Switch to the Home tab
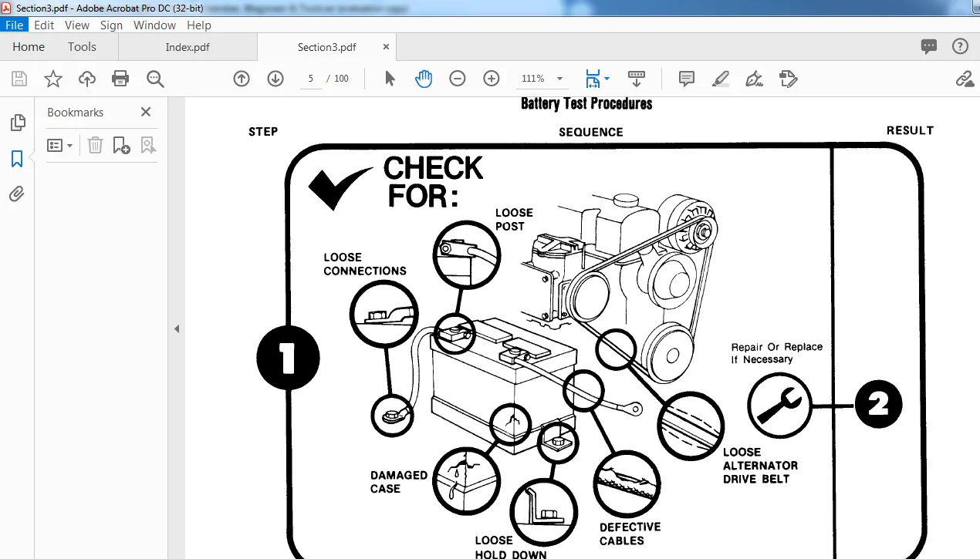 pyautogui.click(x=29, y=47)
